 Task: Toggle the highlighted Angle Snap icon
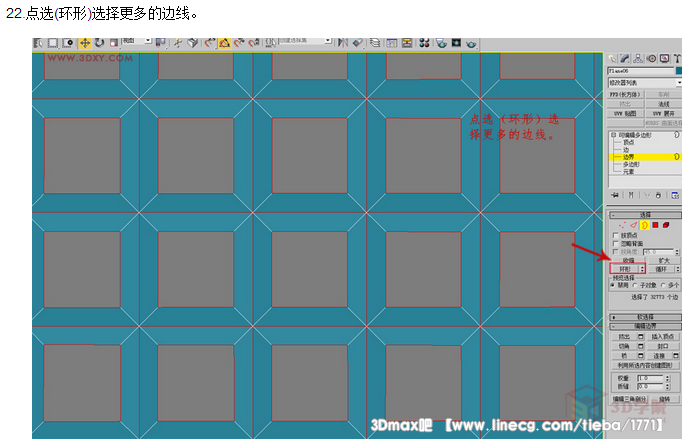[224, 43]
